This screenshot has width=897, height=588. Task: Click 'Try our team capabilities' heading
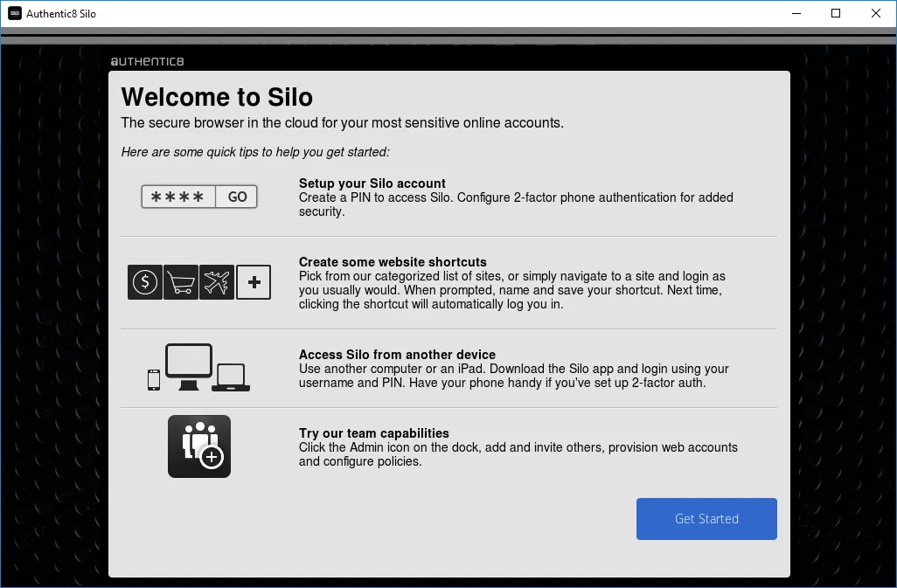coord(373,433)
